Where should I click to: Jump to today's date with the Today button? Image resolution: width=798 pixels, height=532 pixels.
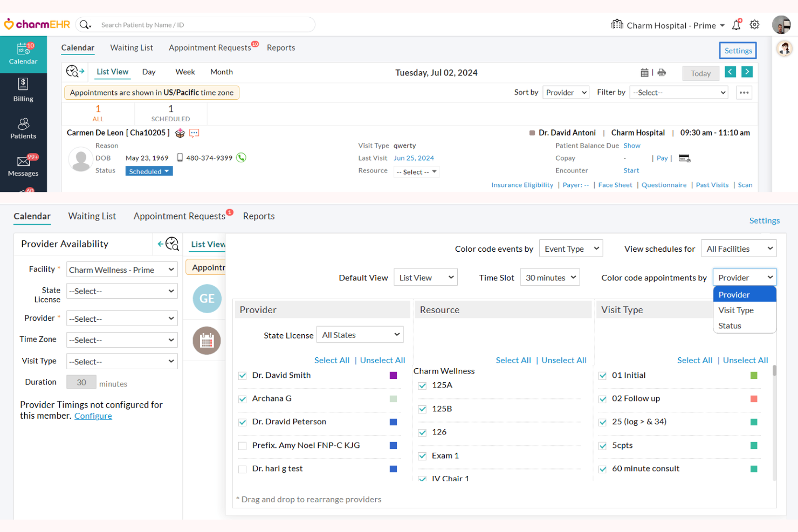click(700, 73)
